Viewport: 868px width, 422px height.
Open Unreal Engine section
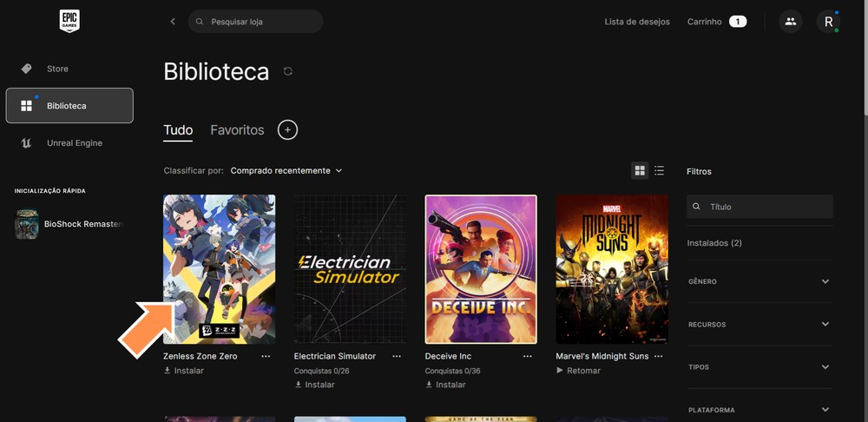pos(69,143)
